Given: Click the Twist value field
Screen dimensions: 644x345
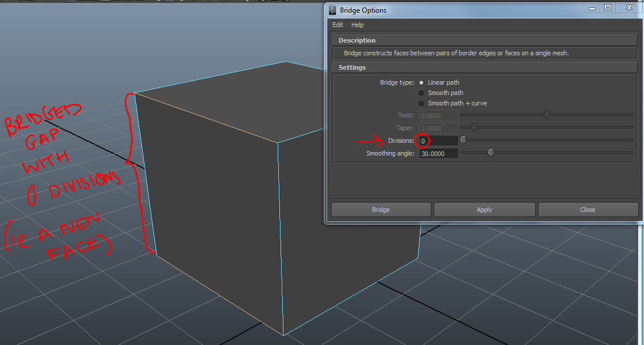Looking at the screenshot, I should [x=438, y=115].
